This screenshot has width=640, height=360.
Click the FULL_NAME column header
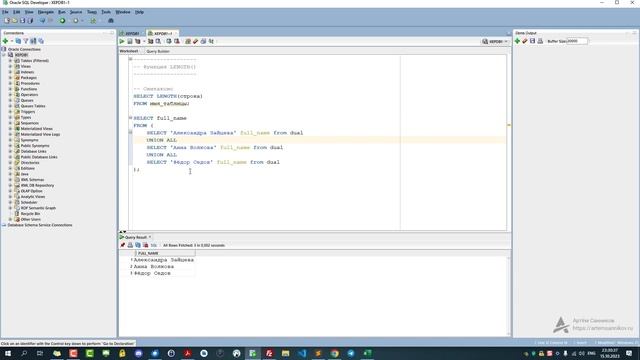click(x=164, y=253)
